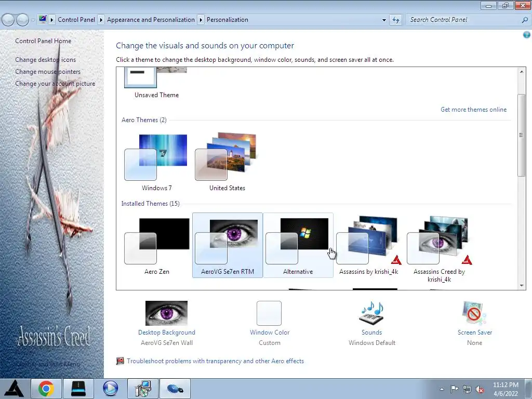Click the Installed Themes (15) group header
Image resolution: width=532 pixels, height=399 pixels.
tap(151, 204)
